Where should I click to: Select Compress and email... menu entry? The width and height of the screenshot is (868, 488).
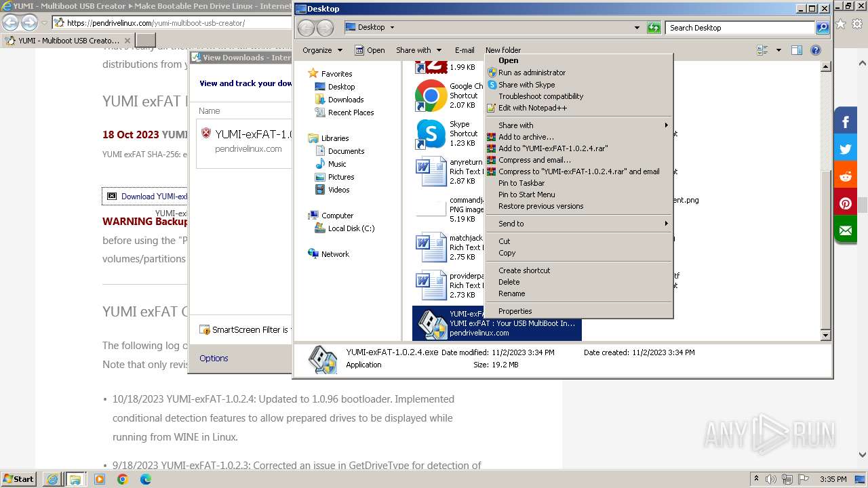[x=579, y=160]
